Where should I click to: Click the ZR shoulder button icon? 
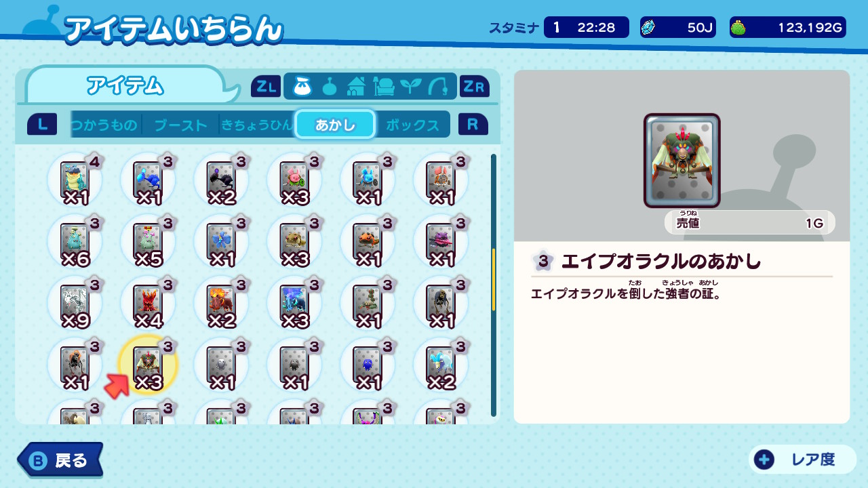point(475,86)
